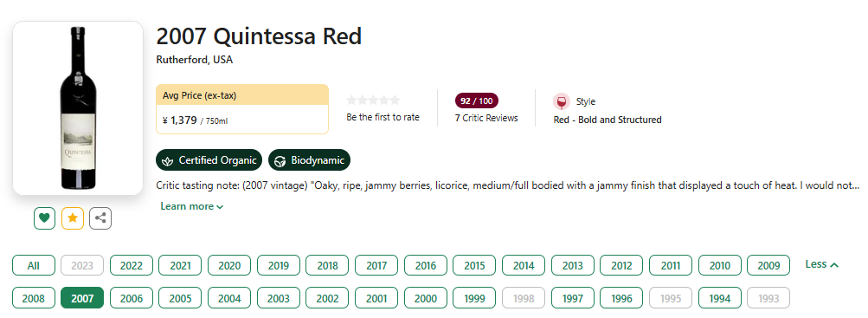Click the yellow star icon
This screenshot has height=318, width=868.
point(73,217)
